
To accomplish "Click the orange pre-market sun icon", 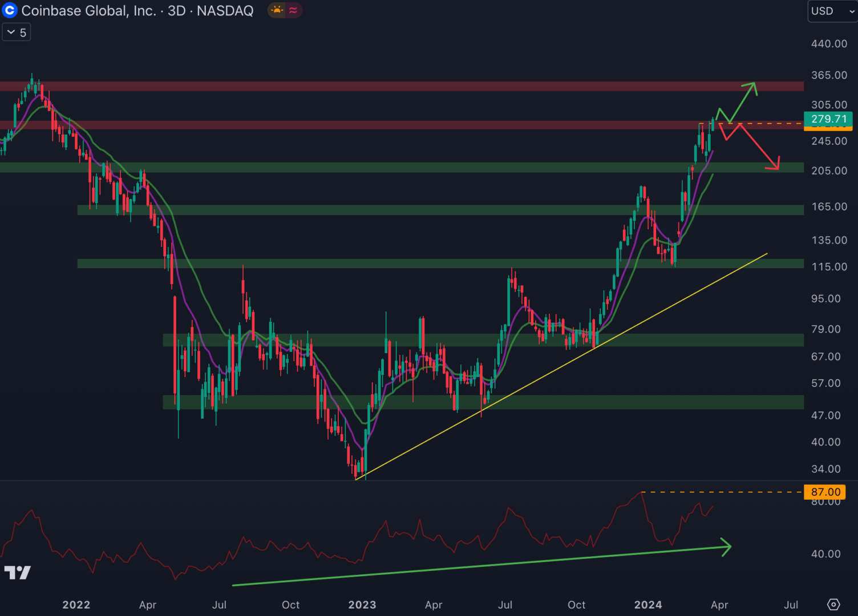I will pos(277,10).
